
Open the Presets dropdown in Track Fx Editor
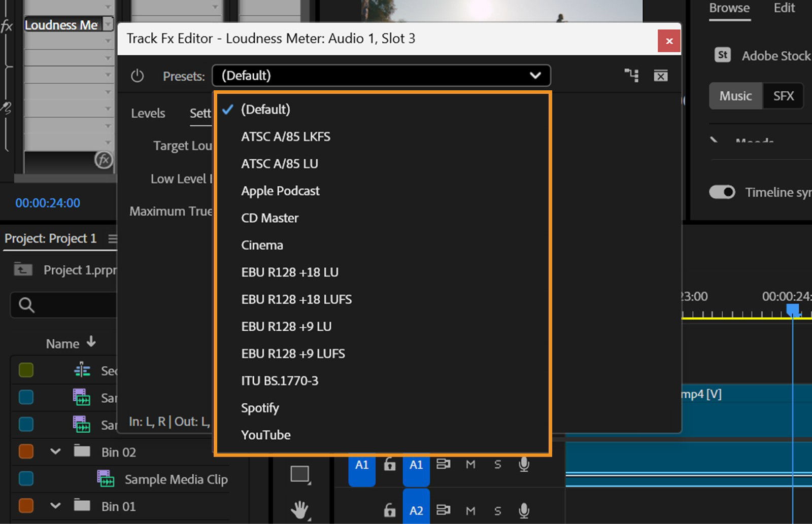[381, 76]
